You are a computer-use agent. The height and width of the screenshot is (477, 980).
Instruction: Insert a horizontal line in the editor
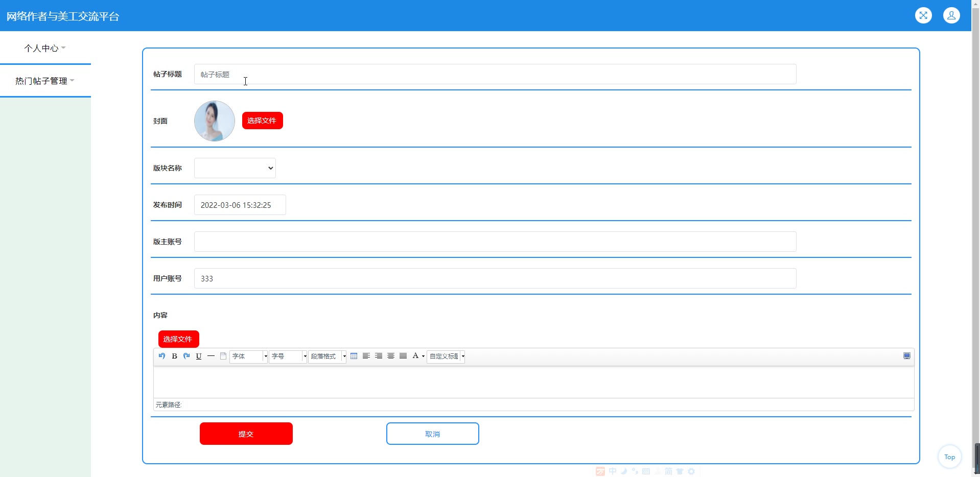coord(211,356)
